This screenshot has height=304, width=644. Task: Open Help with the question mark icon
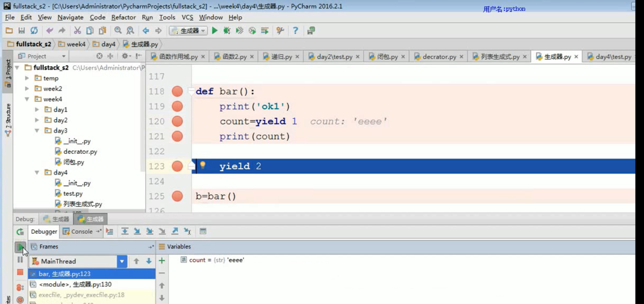coord(296,31)
